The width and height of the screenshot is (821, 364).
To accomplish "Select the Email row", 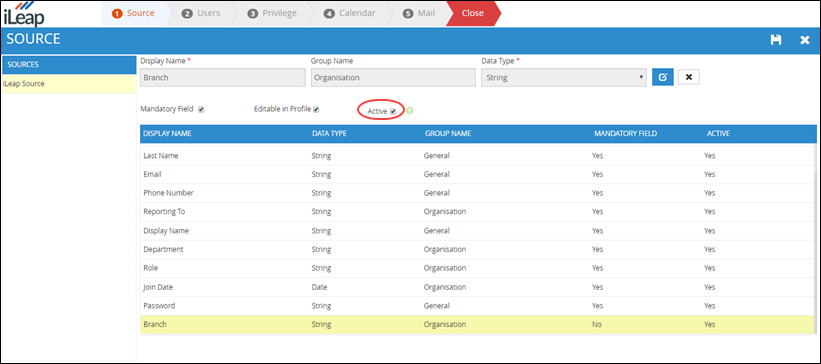I will point(476,174).
